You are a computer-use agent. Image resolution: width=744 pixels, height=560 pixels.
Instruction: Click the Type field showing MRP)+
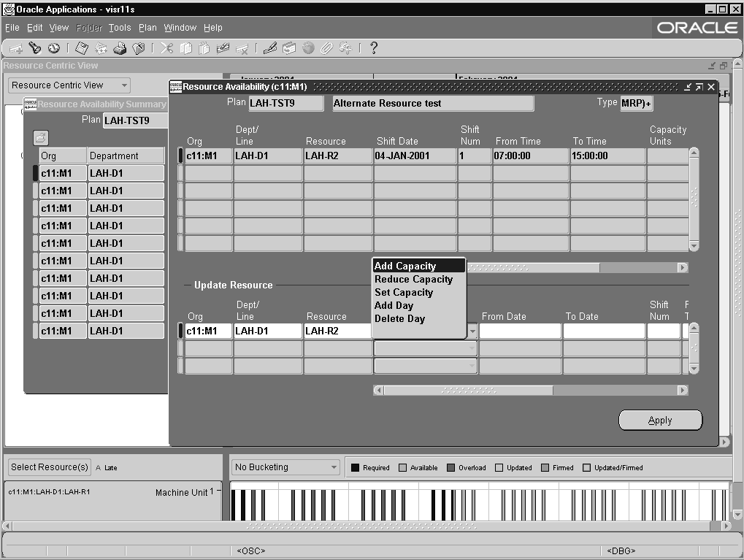tap(636, 104)
